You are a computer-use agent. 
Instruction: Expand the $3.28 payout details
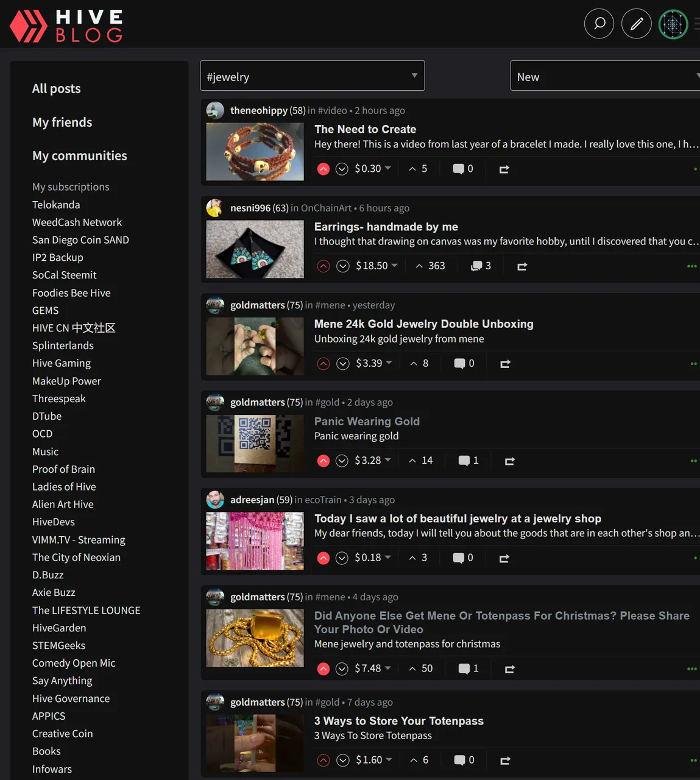(x=373, y=460)
